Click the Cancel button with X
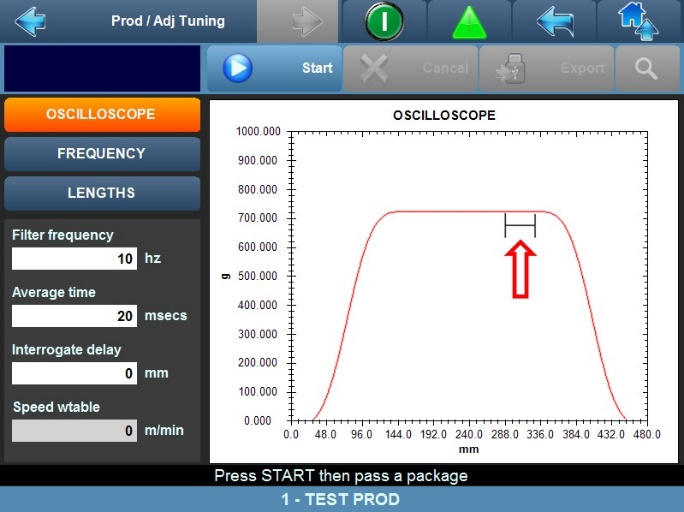 [410, 68]
